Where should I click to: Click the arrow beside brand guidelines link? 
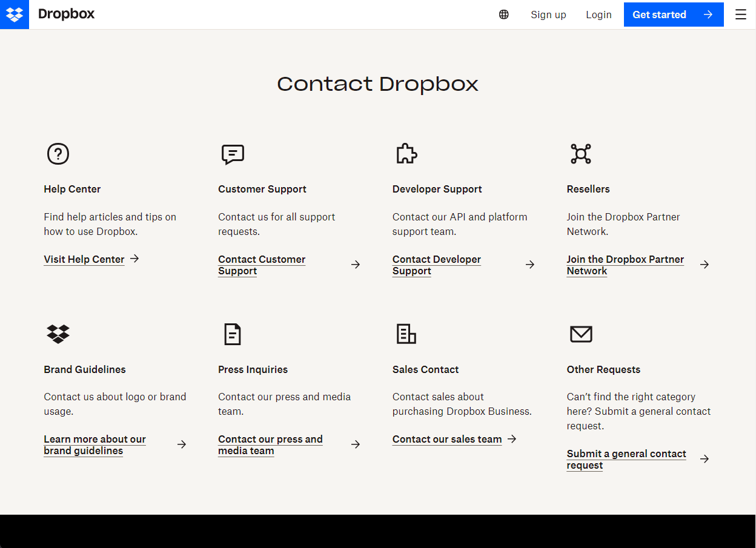tap(182, 444)
